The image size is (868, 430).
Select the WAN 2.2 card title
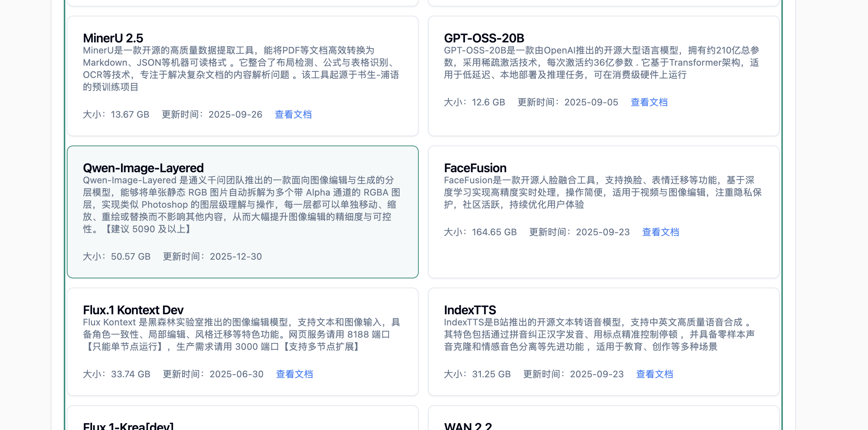pyautogui.click(x=468, y=426)
